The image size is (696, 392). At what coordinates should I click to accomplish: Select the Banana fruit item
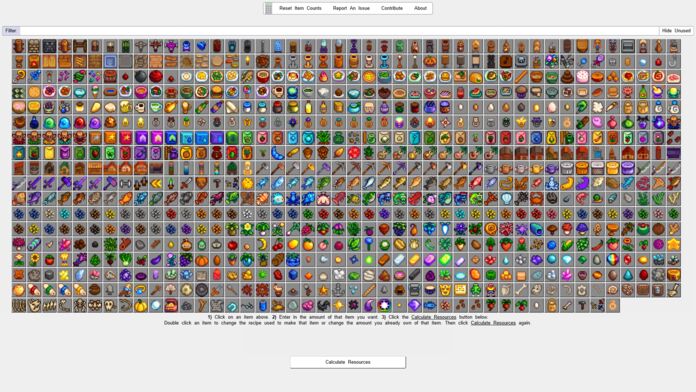pyautogui.click(x=262, y=245)
